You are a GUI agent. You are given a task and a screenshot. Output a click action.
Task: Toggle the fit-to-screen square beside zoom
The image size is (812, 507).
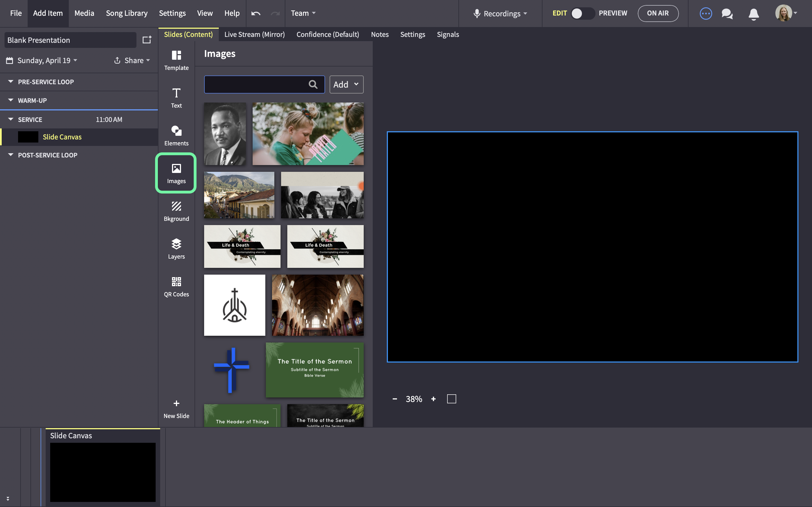pos(452,399)
